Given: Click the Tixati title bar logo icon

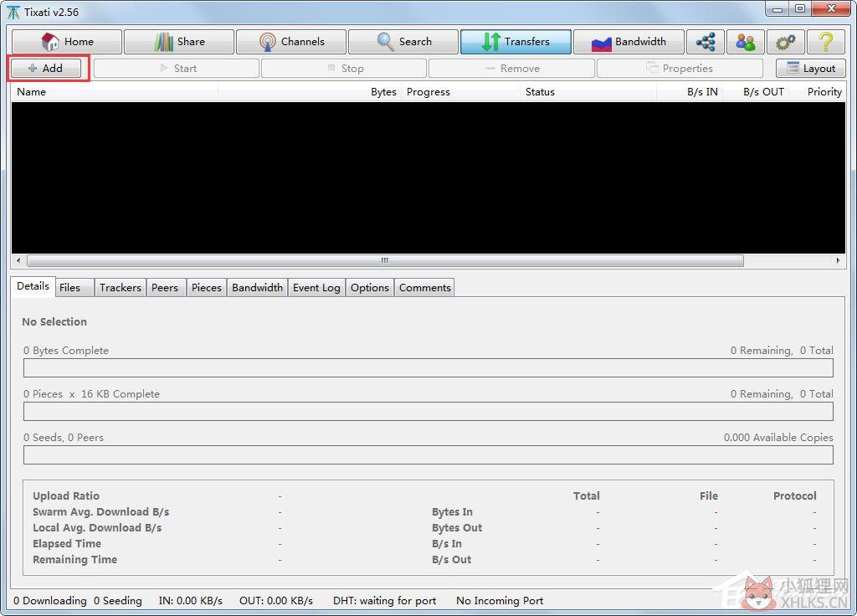Looking at the screenshot, I should (13, 12).
